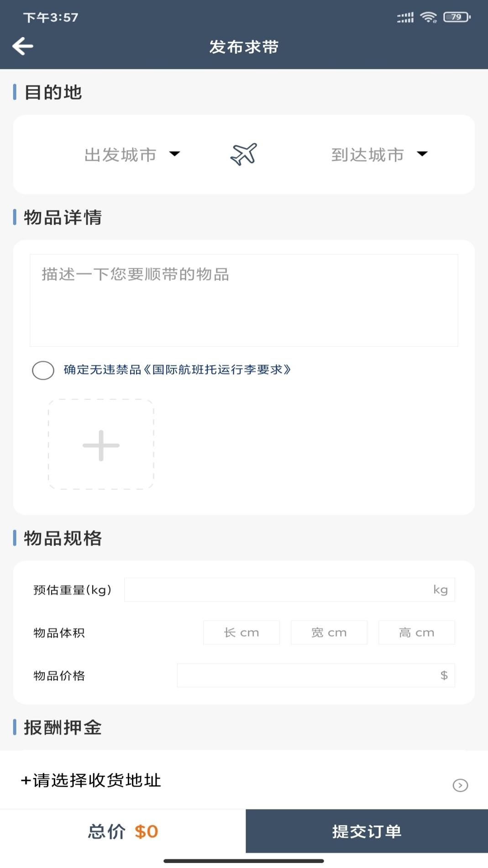Screen dimensions: 488x868
Task: Tap the battery indicator icon
Action: point(457,17)
